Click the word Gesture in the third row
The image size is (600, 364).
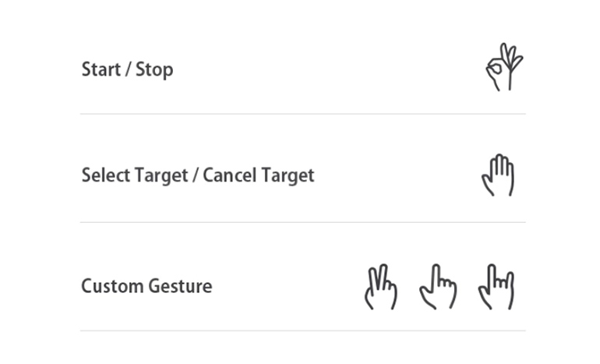(x=181, y=286)
